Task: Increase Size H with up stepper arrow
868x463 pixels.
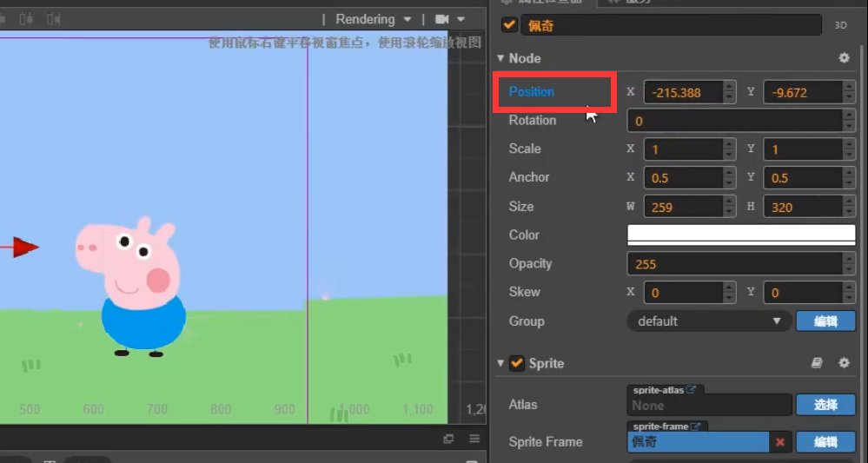Action: [x=849, y=202]
